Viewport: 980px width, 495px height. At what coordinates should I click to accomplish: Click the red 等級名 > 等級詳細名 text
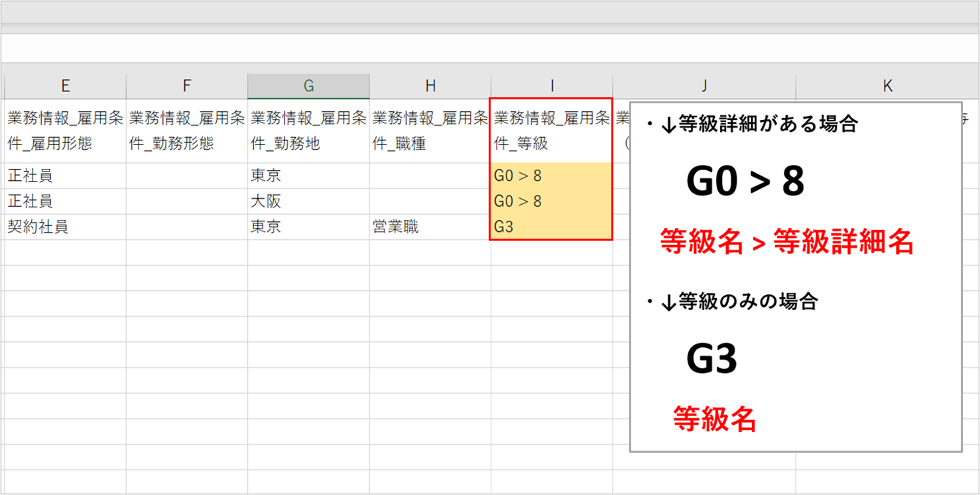(x=786, y=243)
